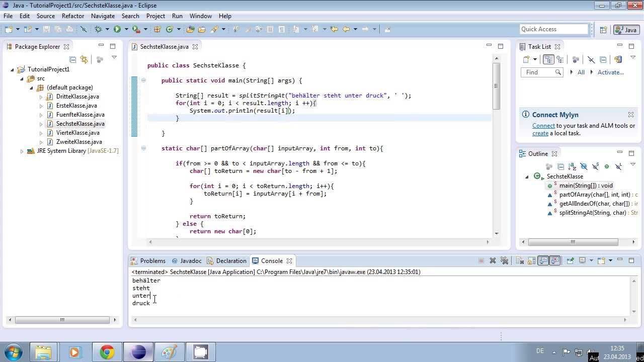Toggle Hide Local Types in Outline

click(619, 166)
